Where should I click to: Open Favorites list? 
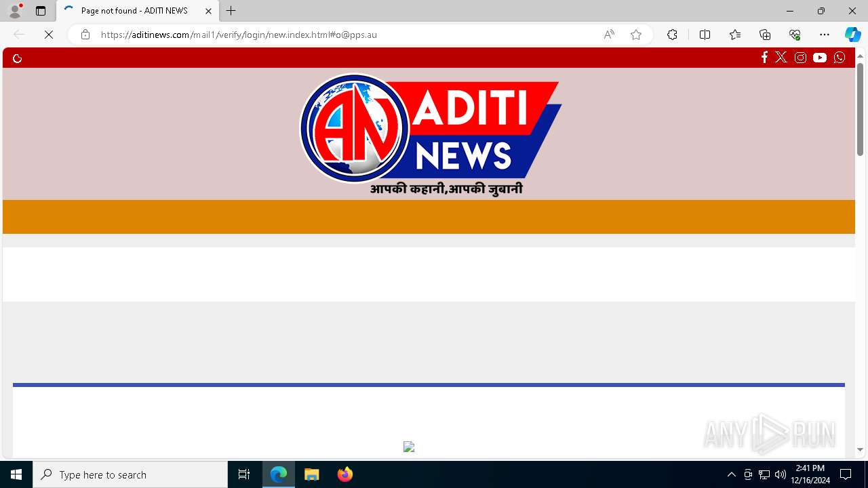pyautogui.click(x=735, y=35)
